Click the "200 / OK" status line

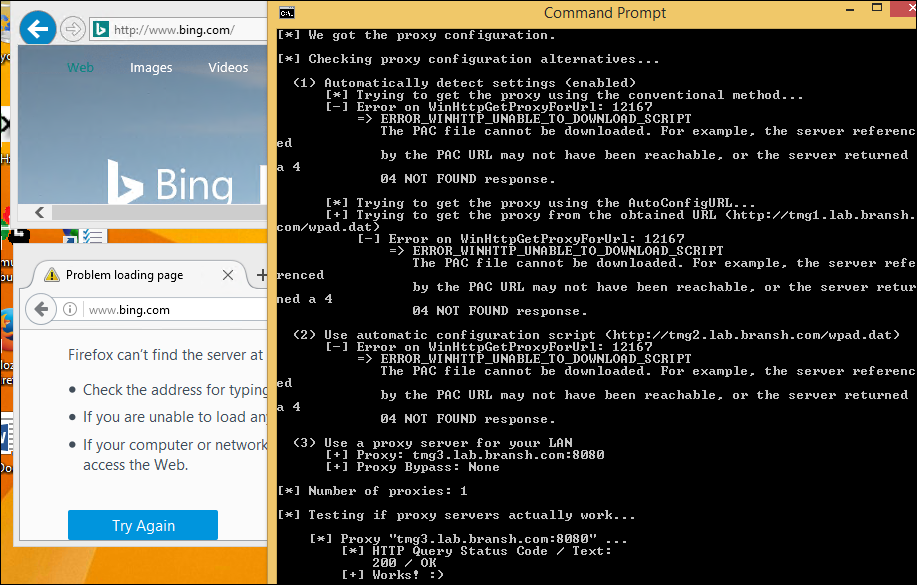pyautogui.click(x=404, y=563)
